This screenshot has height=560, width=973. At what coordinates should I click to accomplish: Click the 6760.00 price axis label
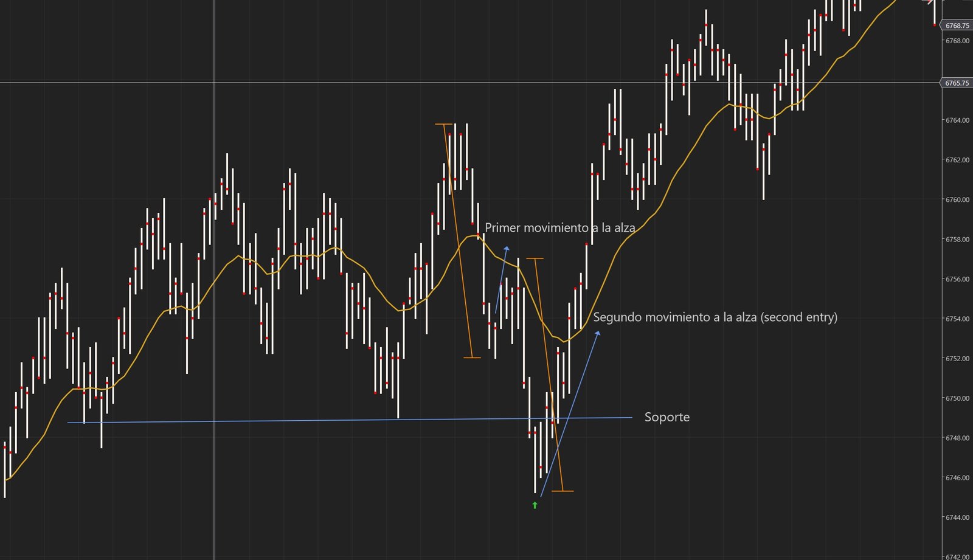point(957,199)
